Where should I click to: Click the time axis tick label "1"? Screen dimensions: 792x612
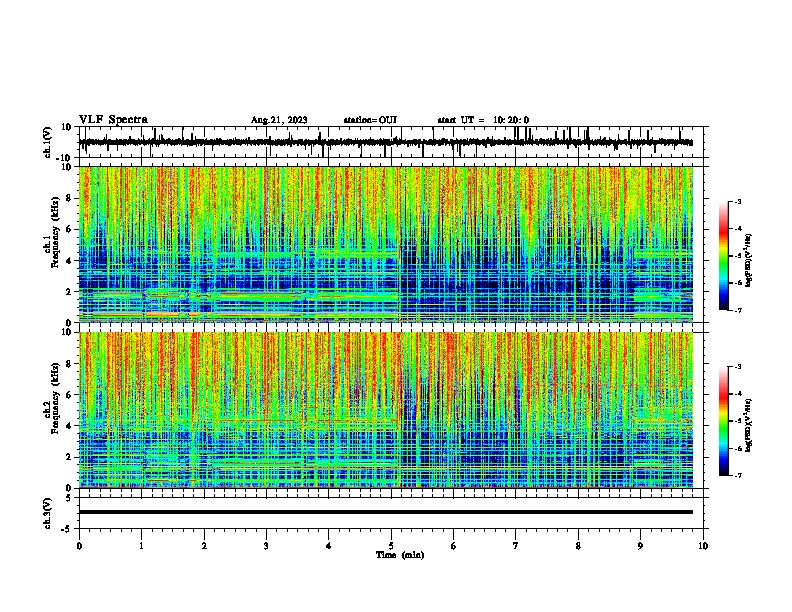[x=141, y=546]
